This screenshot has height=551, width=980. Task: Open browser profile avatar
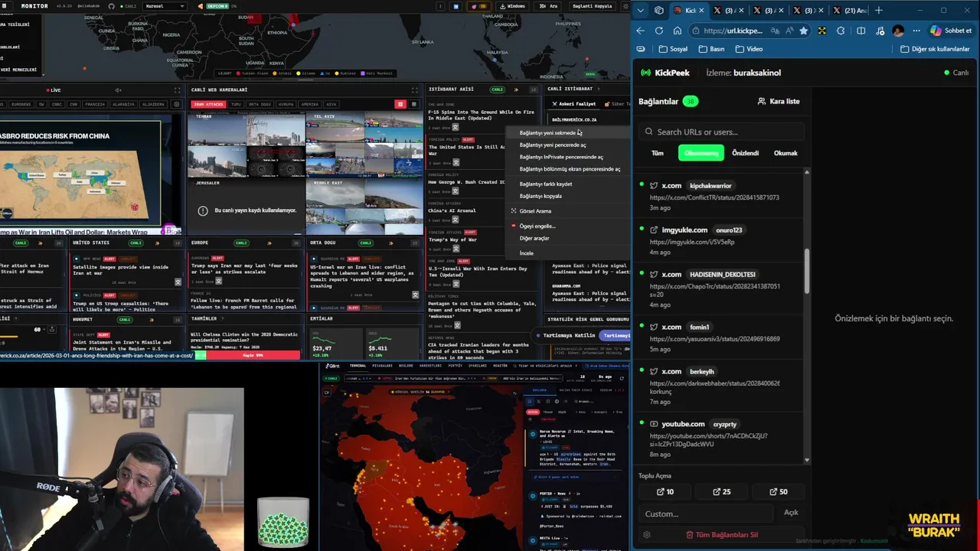tap(898, 31)
